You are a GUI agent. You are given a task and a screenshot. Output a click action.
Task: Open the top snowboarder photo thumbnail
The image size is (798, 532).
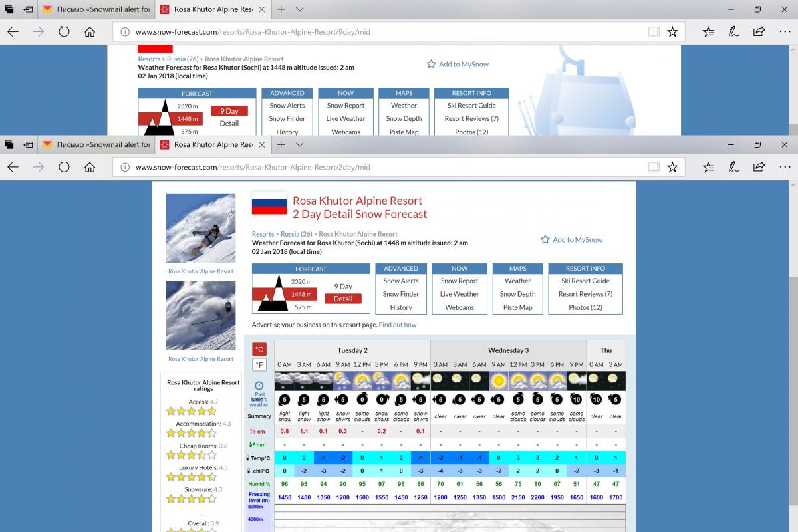click(x=201, y=228)
